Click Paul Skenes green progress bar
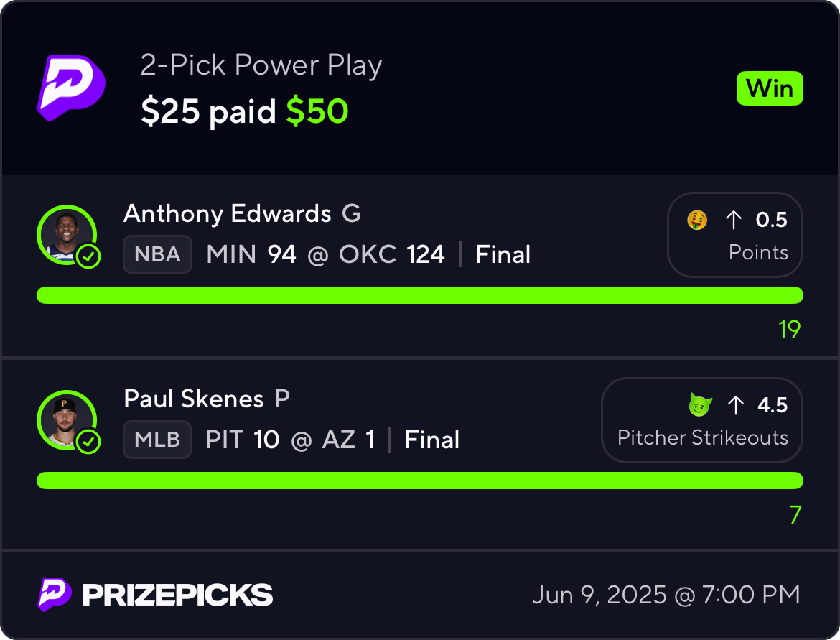Viewport: 840px width, 640px height. point(419,481)
